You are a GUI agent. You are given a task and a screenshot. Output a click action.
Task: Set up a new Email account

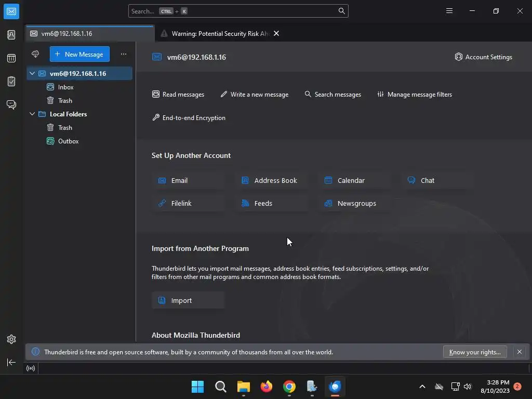[x=188, y=180]
